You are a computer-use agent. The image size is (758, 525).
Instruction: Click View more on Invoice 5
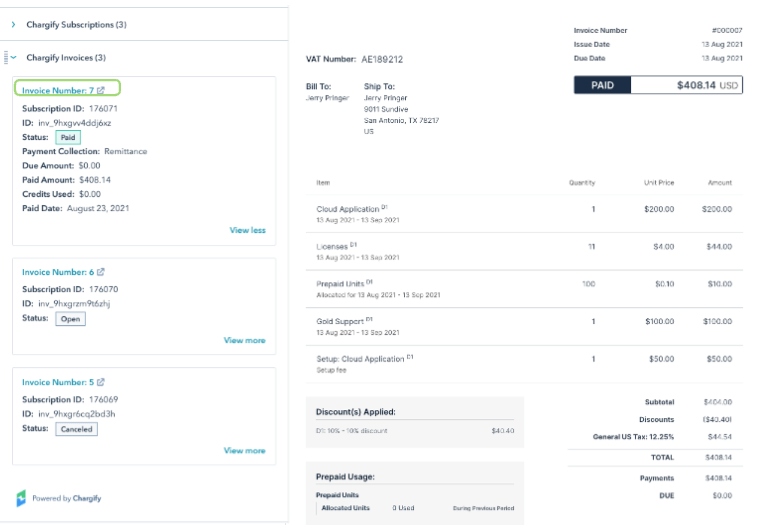tap(244, 450)
